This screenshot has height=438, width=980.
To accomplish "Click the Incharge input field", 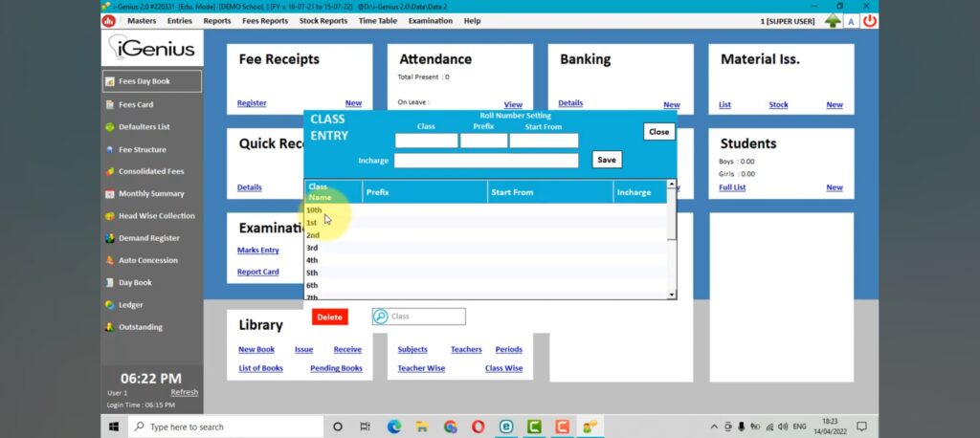I will coord(486,161).
